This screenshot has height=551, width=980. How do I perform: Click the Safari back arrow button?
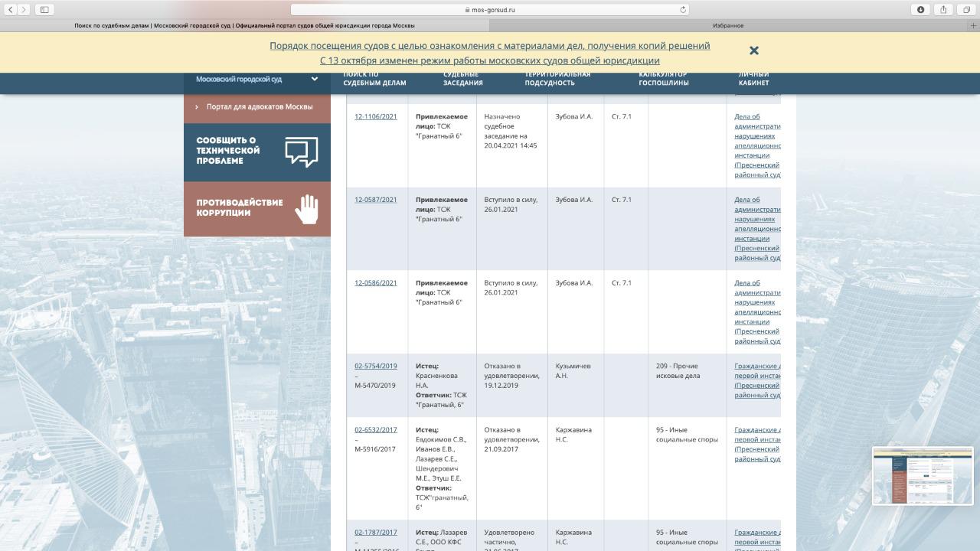point(11,10)
